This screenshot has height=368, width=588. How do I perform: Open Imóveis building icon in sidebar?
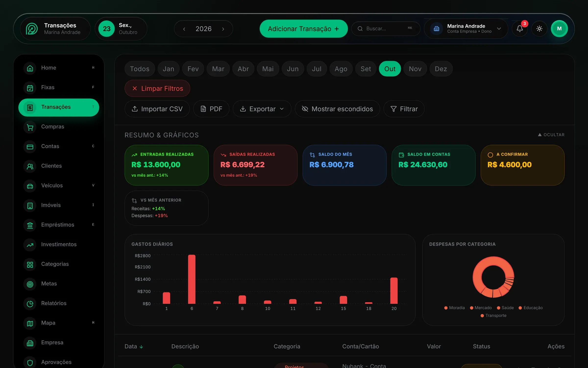point(30,205)
